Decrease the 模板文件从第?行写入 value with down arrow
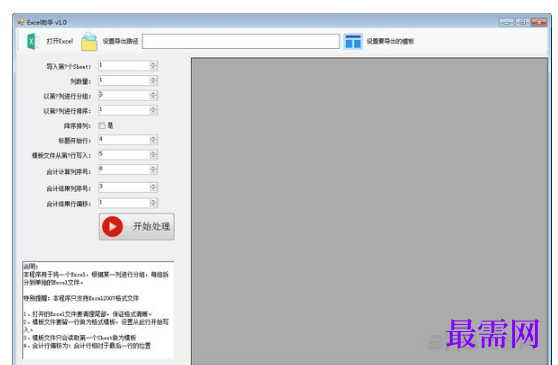The image size is (558, 365). pyautogui.click(x=153, y=157)
